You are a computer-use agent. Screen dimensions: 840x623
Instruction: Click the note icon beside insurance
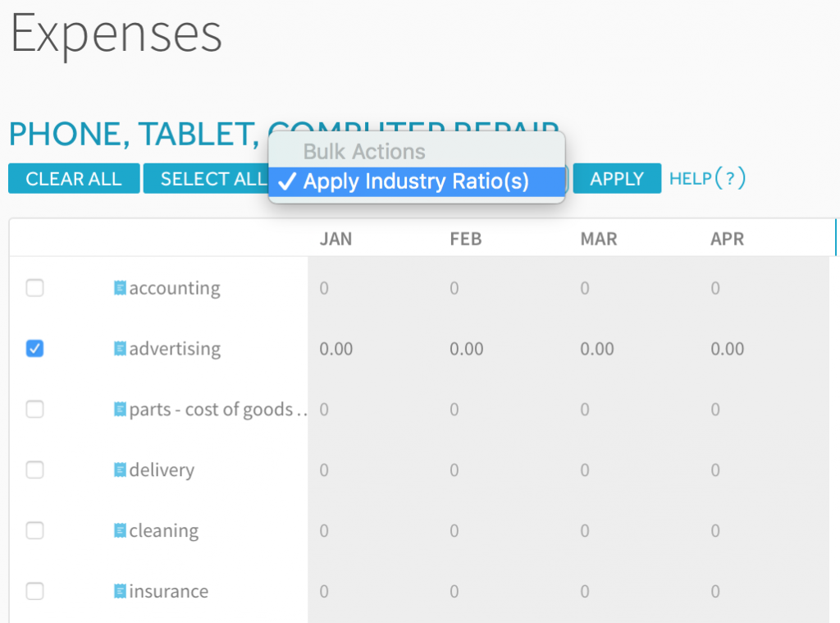tap(120, 591)
